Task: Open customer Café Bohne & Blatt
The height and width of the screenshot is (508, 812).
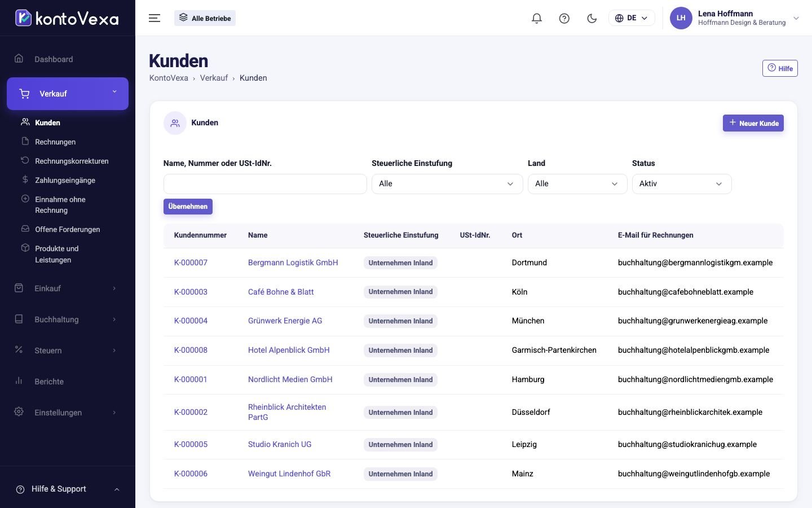Action: point(281,292)
